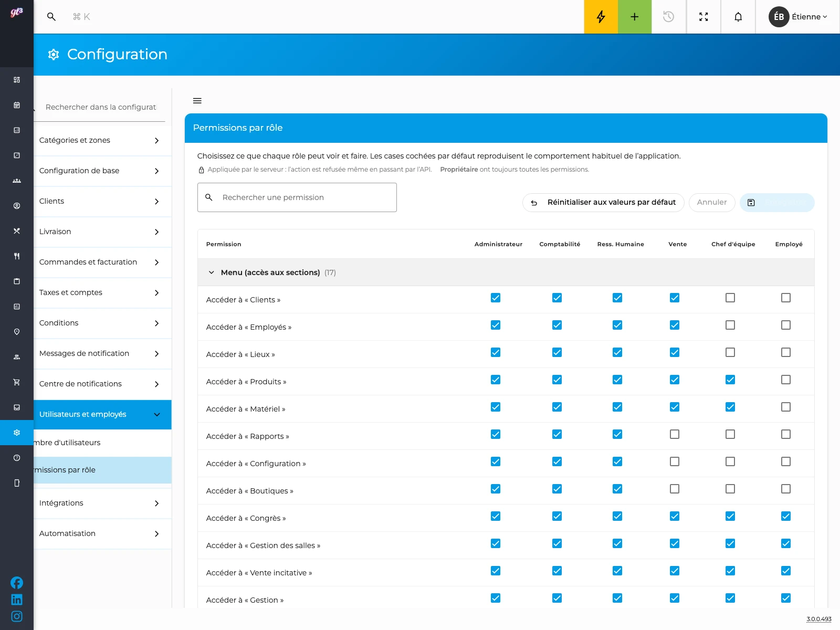Click the Annuler button

pyautogui.click(x=712, y=203)
